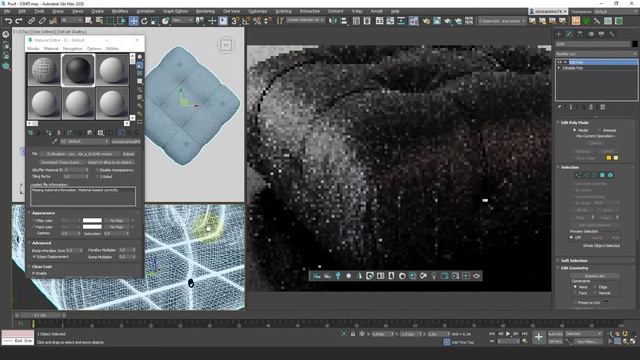
Task: Select Preview Selection Off radio
Action: pyautogui.click(x=571, y=237)
